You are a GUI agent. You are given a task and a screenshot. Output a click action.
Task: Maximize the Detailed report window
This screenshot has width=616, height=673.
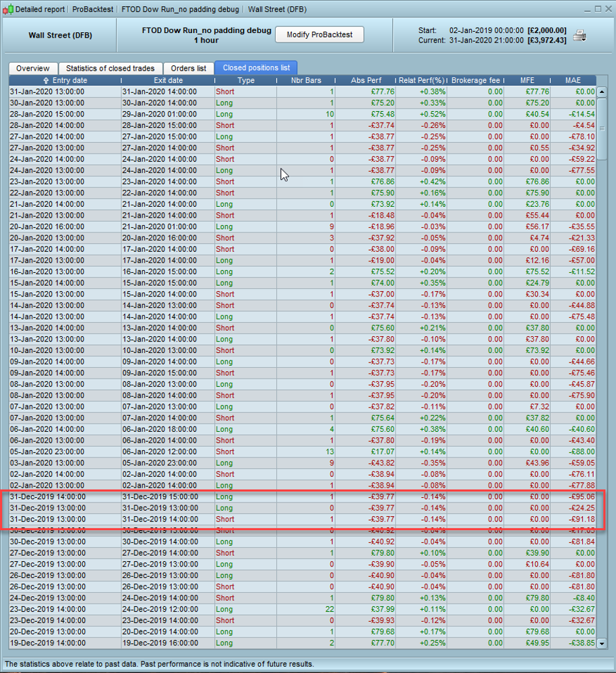point(598,9)
